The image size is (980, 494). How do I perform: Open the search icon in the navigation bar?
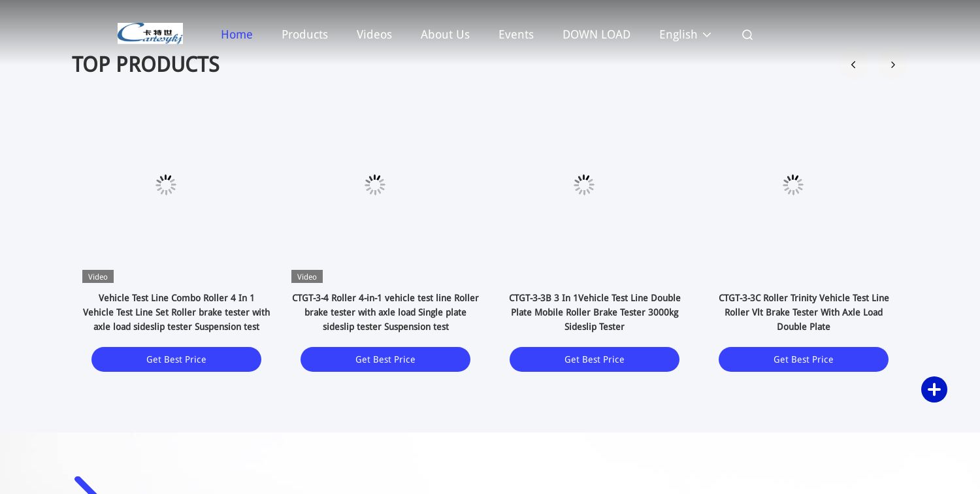(747, 35)
